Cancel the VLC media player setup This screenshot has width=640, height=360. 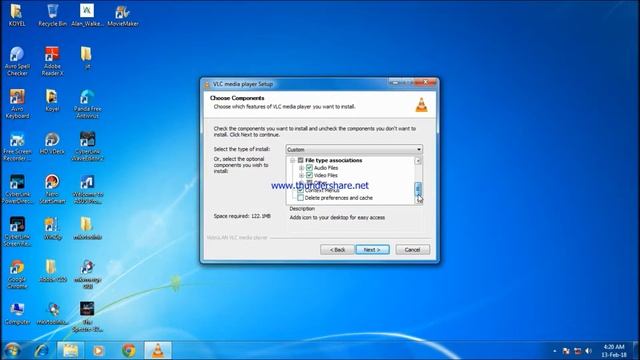pos(412,249)
